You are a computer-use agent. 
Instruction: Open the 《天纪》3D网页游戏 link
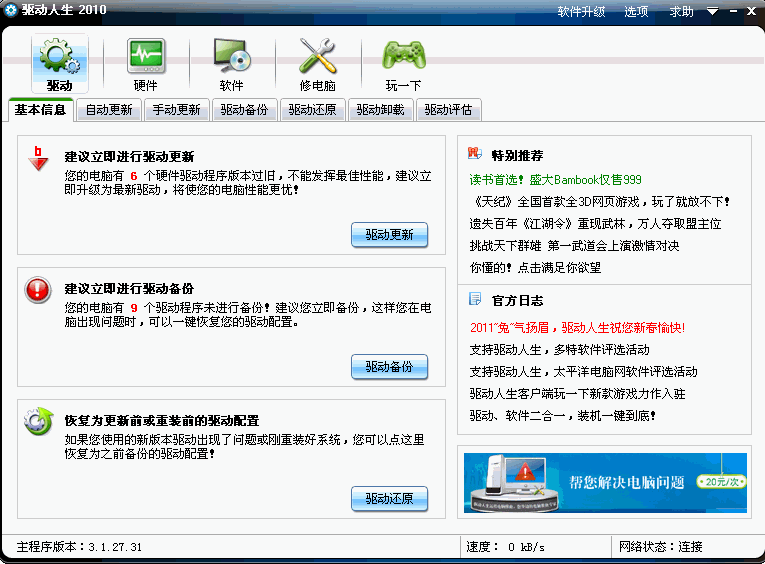pos(600,201)
